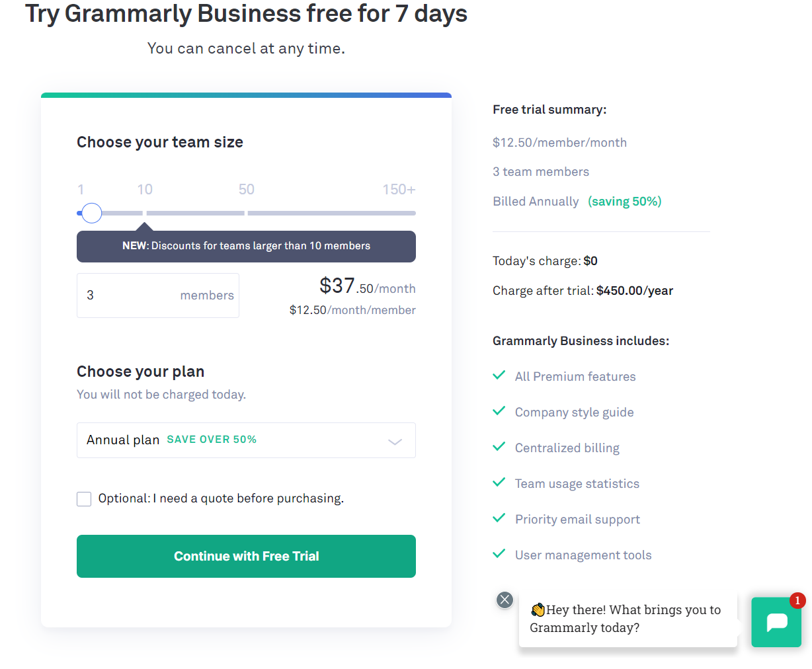The height and width of the screenshot is (669, 812).
Task: Click the checkmark next to User management tools
Action: click(499, 554)
